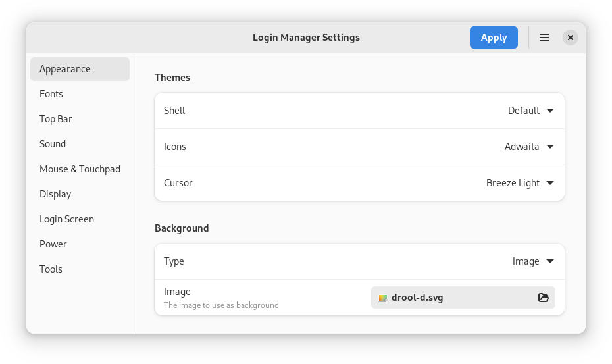612x364 pixels.
Task: Click the Apply button
Action: click(494, 38)
